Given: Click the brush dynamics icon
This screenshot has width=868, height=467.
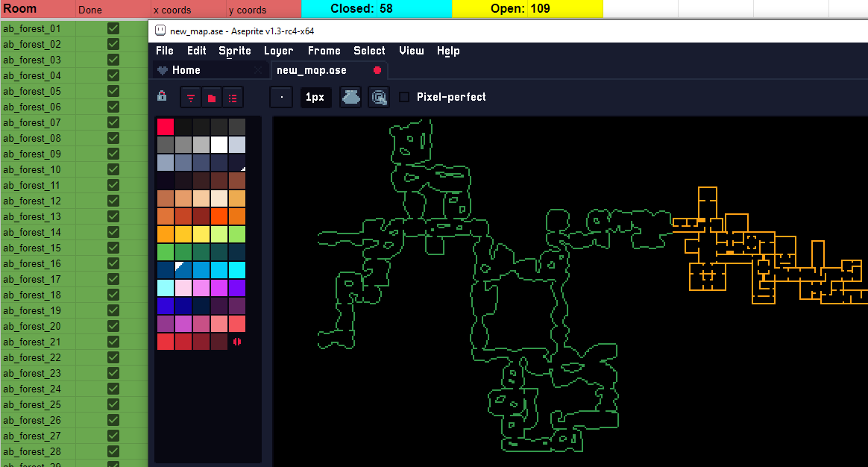Looking at the screenshot, I should (379, 97).
